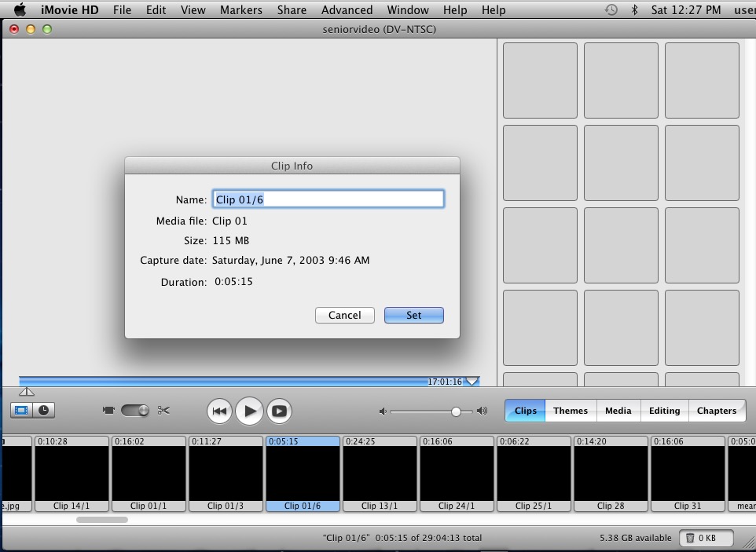Open the iMovie HD application menu
Image resolution: width=756 pixels, height=552 pixels.
[x=69, y=9]
